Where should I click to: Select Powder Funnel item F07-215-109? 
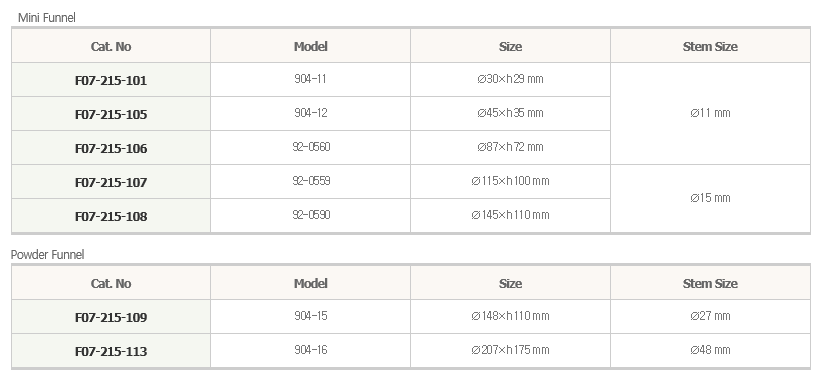(111, 317)
